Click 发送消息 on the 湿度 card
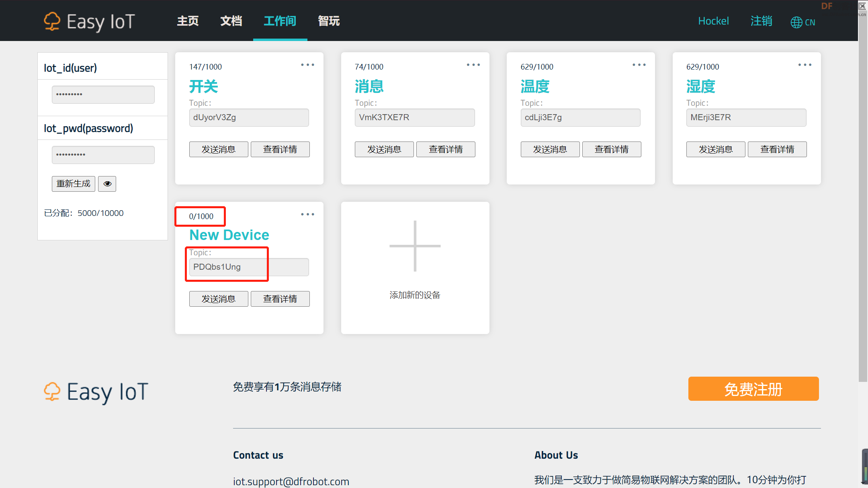 coord(716,149)
